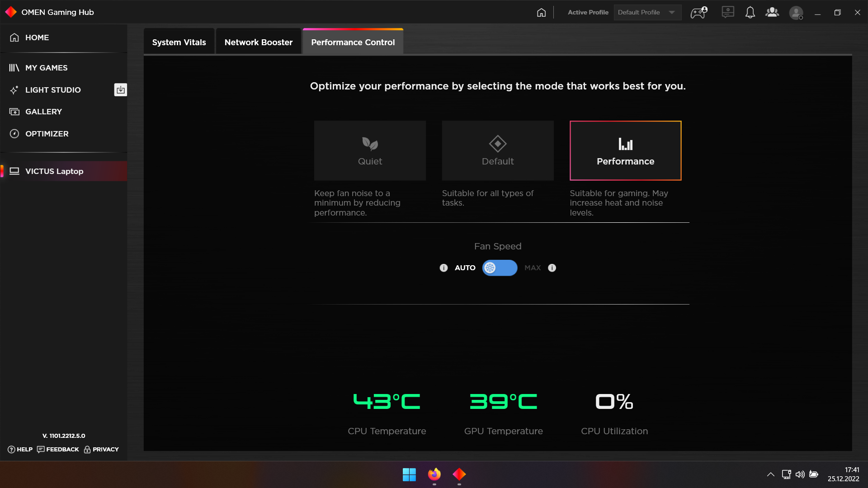Click the user avatar icon
The image size is (868, 488).
(x=796, y=13)
